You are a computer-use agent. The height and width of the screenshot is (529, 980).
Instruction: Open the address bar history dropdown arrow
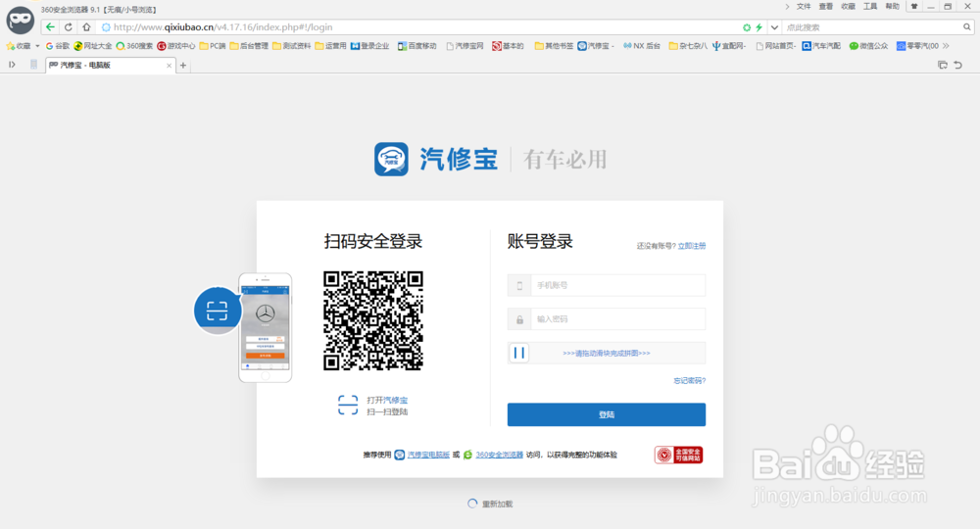(x=774, y=27)
